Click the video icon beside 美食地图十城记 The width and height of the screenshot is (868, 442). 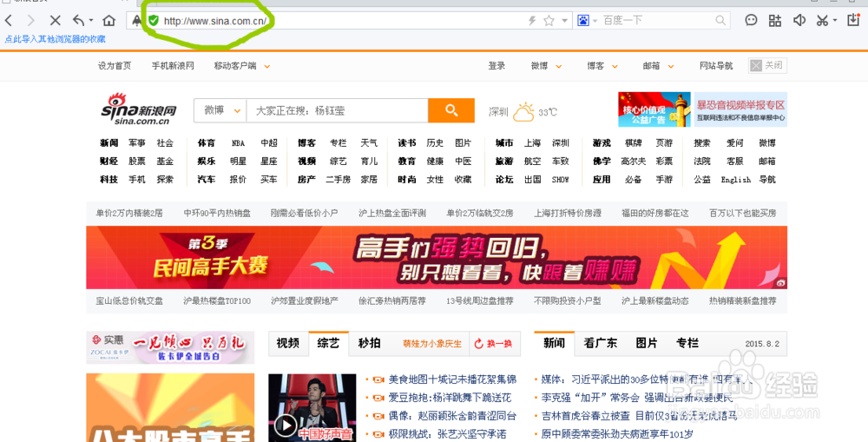(x=378, y=379)
